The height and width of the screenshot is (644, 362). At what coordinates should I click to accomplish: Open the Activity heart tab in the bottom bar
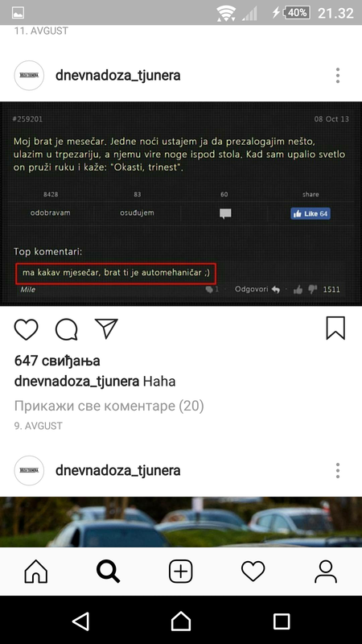(253, 572)
